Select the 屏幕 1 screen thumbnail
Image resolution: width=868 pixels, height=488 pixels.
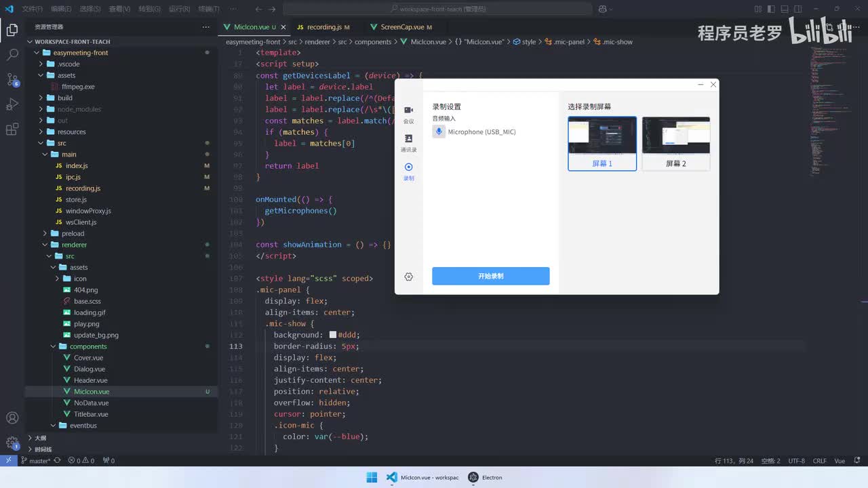click(x=602, y=144)
